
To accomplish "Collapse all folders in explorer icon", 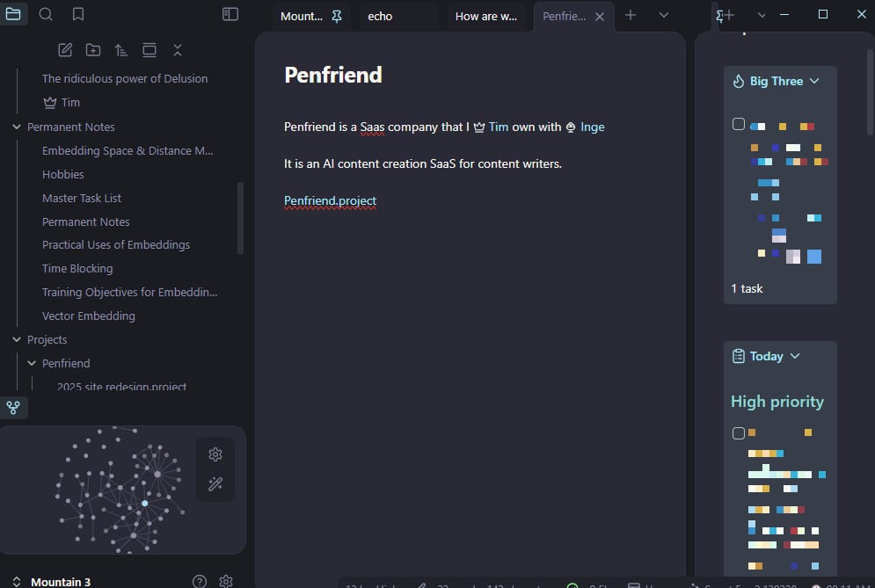I will pyautogui.click(x=178, y=50).
